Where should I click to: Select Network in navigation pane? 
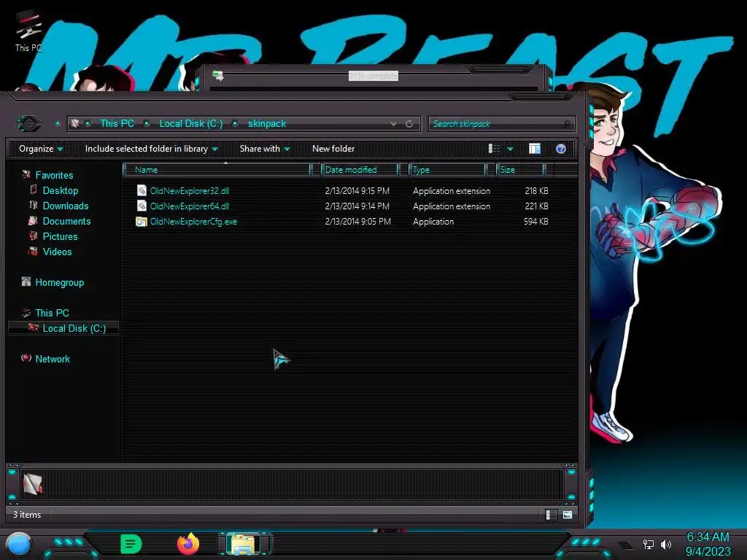pos(53,359)
